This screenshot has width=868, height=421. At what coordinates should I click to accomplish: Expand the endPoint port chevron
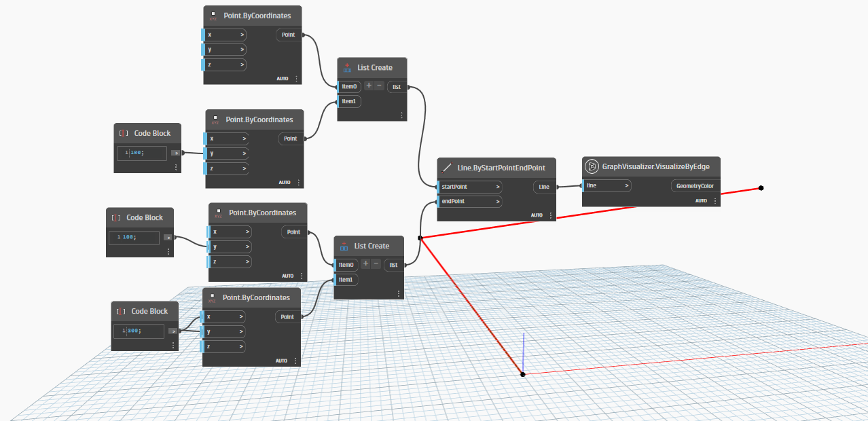click(498, 202)
